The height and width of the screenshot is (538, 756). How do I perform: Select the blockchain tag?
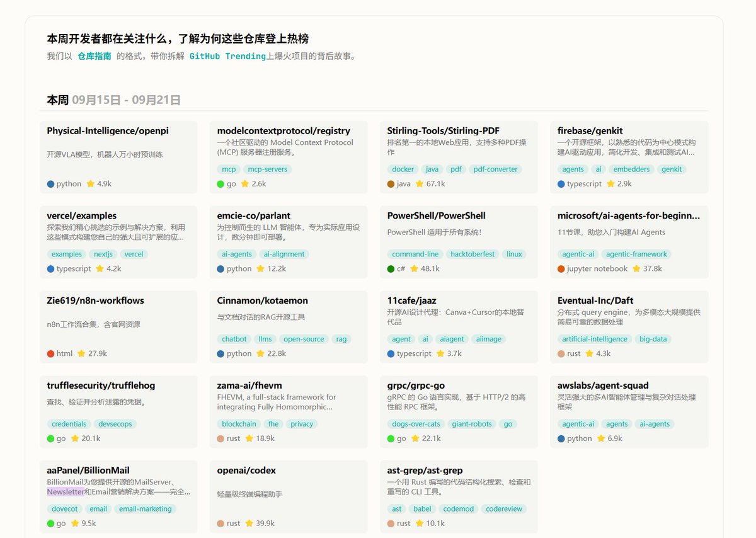pos(239,425)
